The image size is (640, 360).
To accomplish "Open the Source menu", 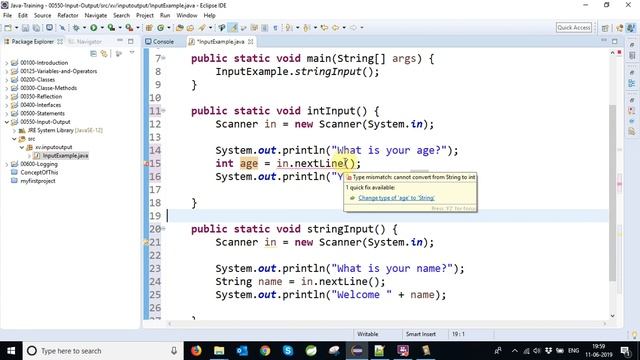I will [42, 16].
